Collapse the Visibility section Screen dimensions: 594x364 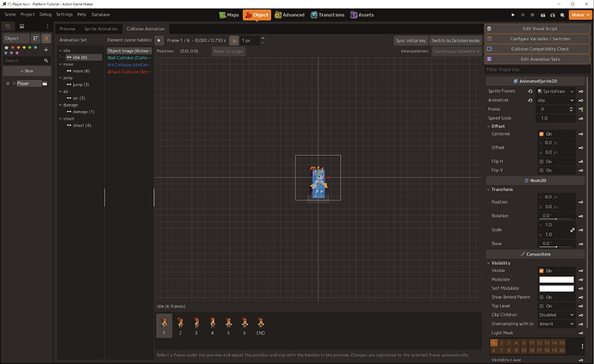[488, 263]
